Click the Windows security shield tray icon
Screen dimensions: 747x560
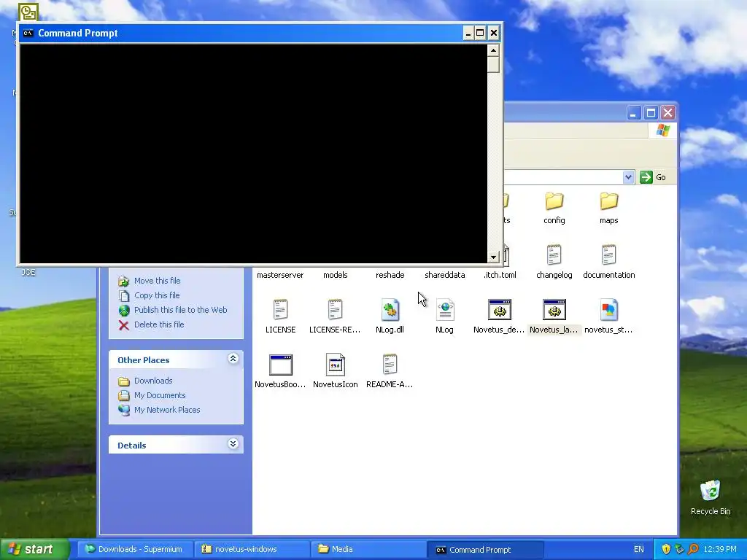point(666,549)
